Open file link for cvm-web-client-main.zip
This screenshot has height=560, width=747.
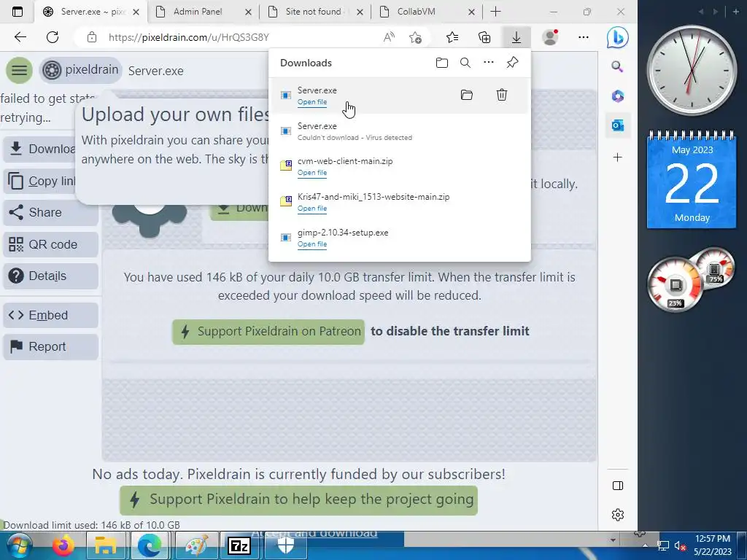[x=312, y=173]
